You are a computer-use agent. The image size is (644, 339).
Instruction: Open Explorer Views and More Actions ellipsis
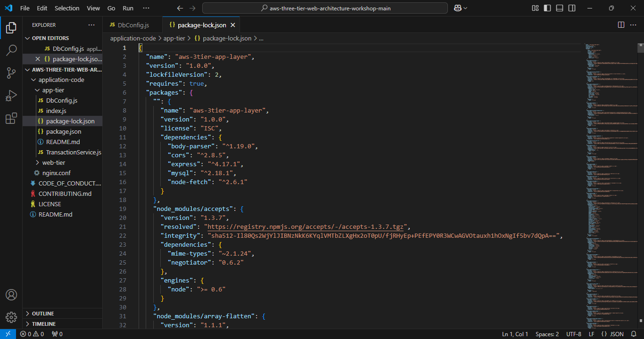click(91, 25)
